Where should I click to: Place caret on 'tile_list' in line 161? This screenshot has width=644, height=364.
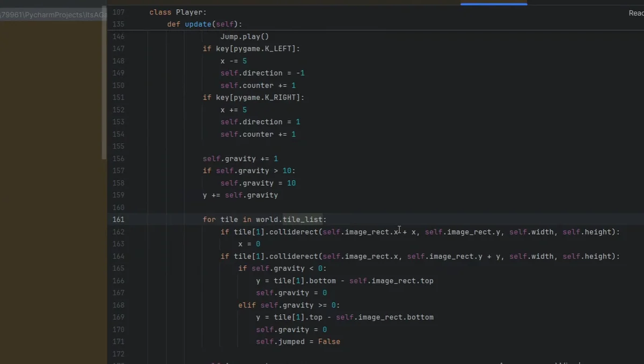[x=302, y=220]
